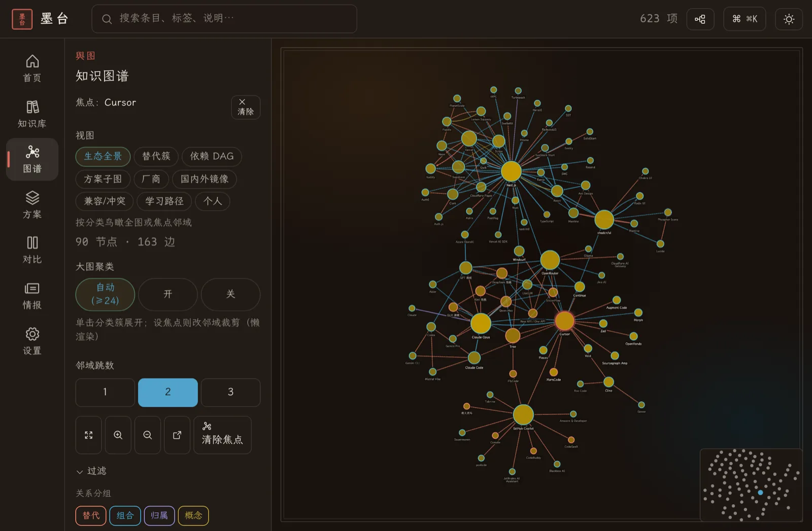812x531 pixels.
Task: Switch to the 国内外镜像 view
Action: [x=205, y=179]
